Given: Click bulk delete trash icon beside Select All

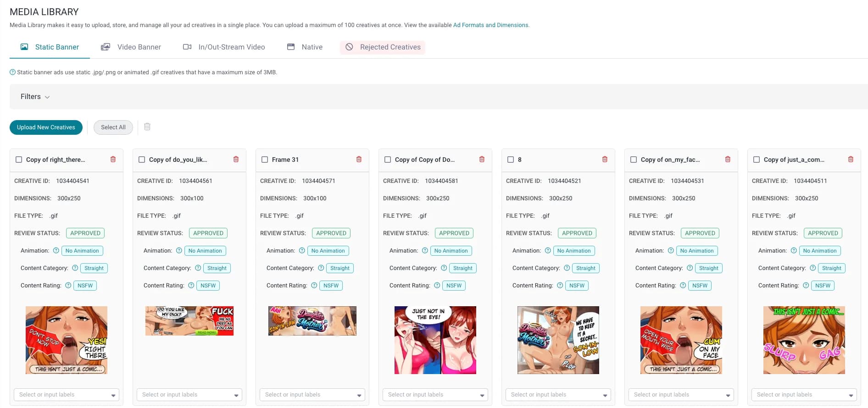Looking at the screenshot, I should point(147,127).
